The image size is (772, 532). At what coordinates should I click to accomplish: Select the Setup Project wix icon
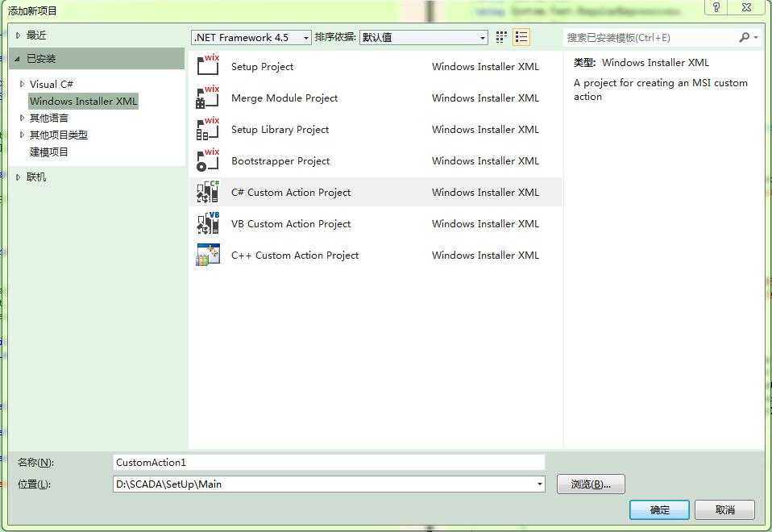coord(208,66)
